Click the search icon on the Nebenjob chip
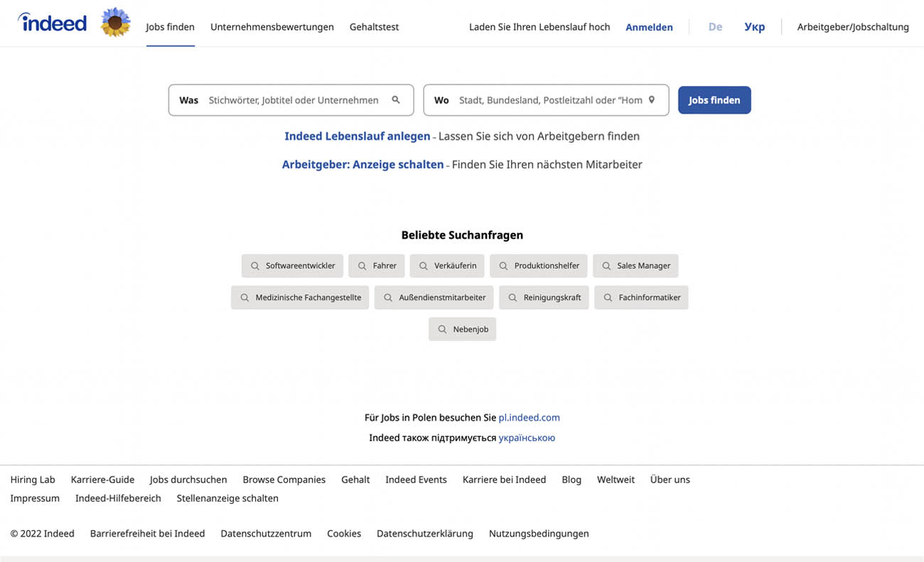924x562 pixels. [x=443, y=329]
